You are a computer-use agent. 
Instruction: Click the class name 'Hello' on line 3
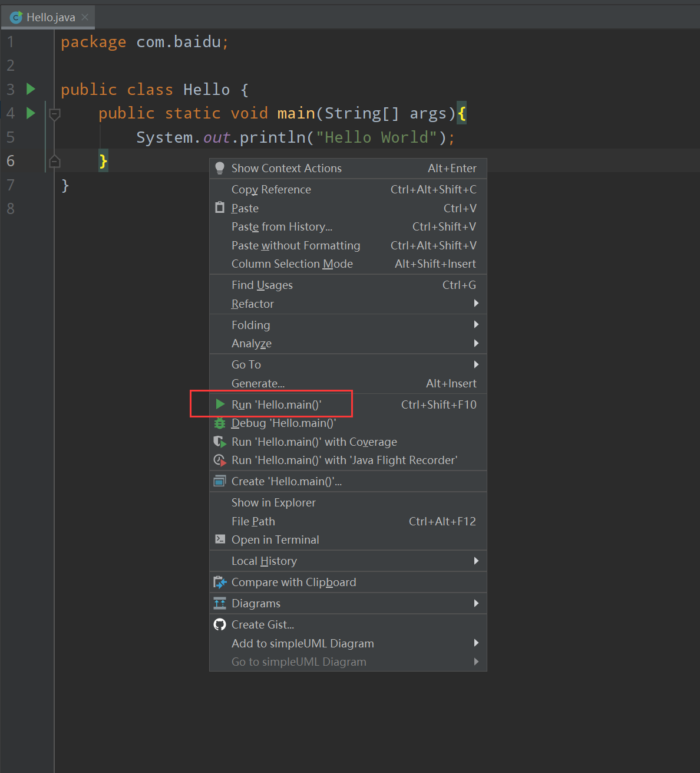point(206,89)
